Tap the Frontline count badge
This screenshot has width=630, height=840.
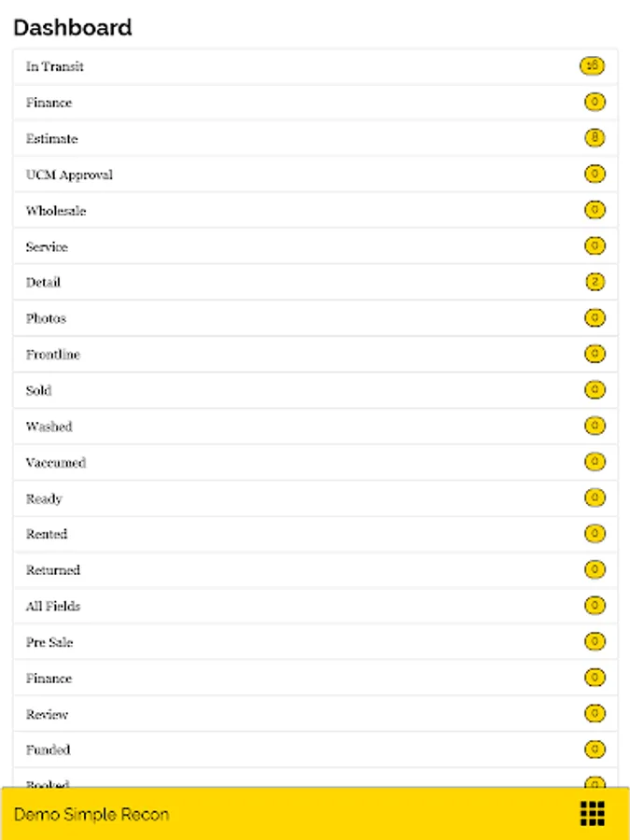[x=595, y=354]
